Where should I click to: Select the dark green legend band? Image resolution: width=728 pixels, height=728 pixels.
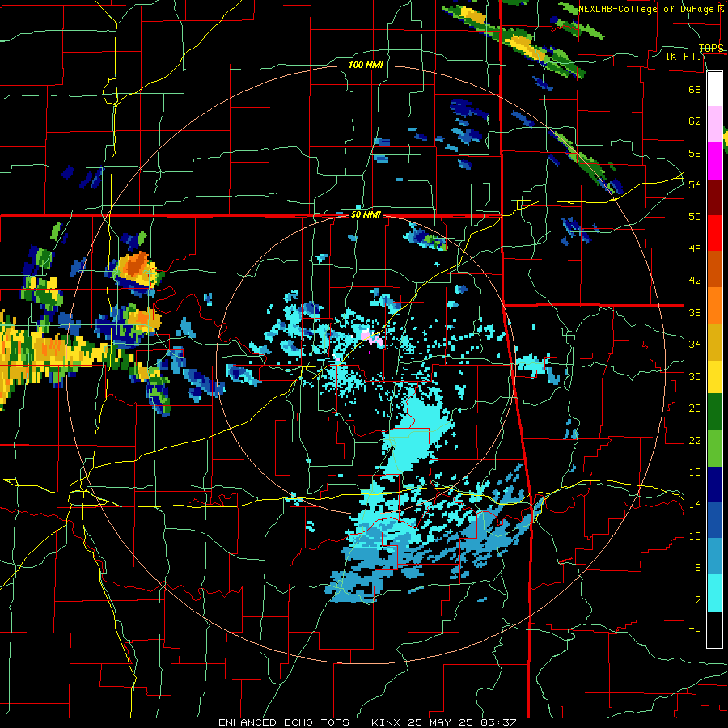[x=714, y=412]
